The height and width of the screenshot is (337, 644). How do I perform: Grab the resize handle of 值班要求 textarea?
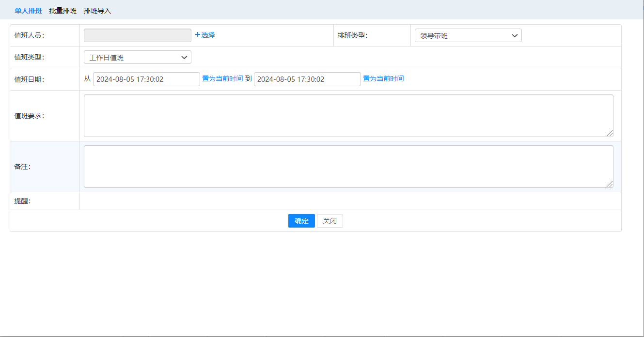coord(610,133)
